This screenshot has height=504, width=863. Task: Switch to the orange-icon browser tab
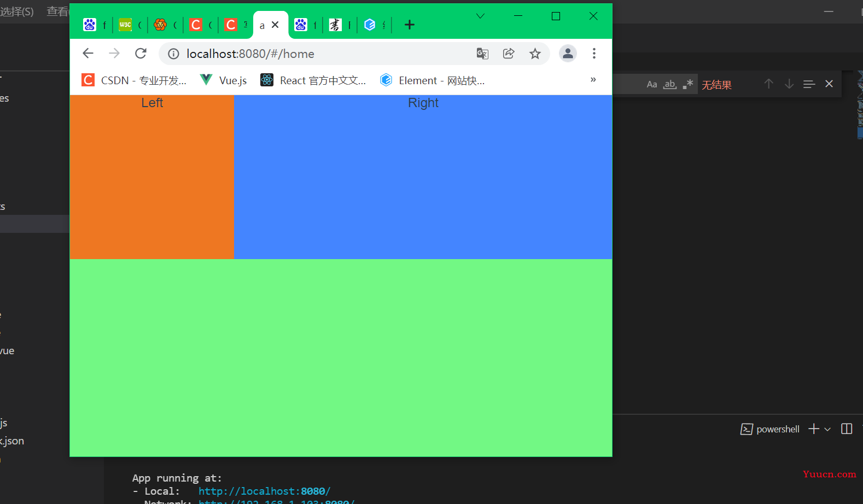click(x=166, y=25)
